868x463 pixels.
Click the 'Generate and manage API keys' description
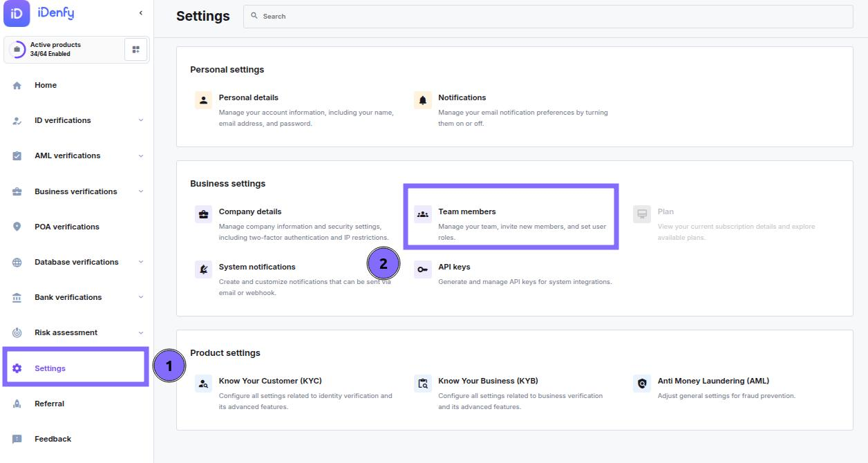[x=525, y=282]
